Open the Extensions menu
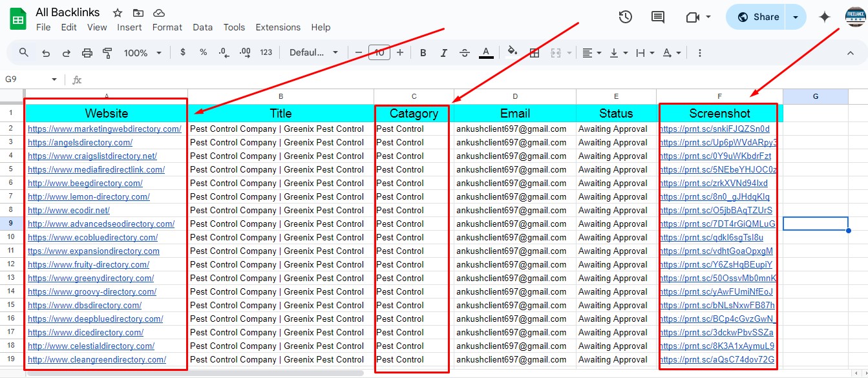This screenshot has height=378, width=868. coord(278,27)
